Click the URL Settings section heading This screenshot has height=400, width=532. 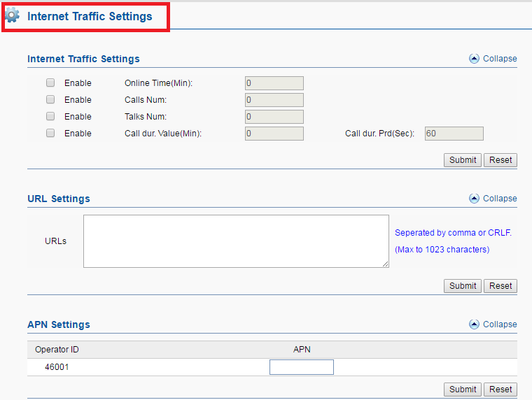click(59, 199)
